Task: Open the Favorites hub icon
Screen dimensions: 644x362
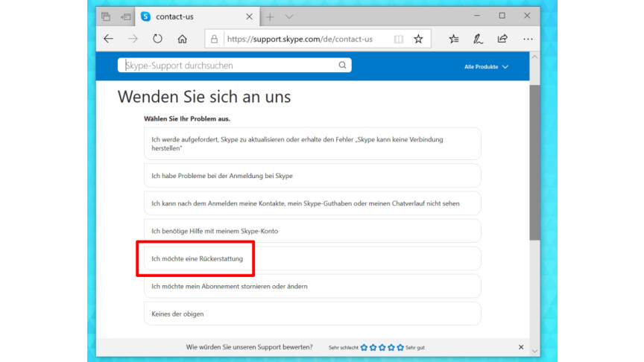Action: (x=454, y=39)
